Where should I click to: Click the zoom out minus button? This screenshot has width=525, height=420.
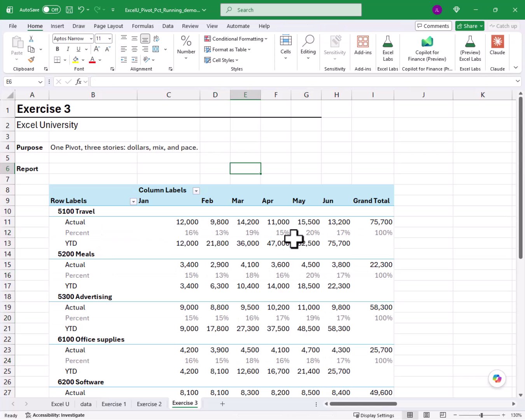point(455,415)
